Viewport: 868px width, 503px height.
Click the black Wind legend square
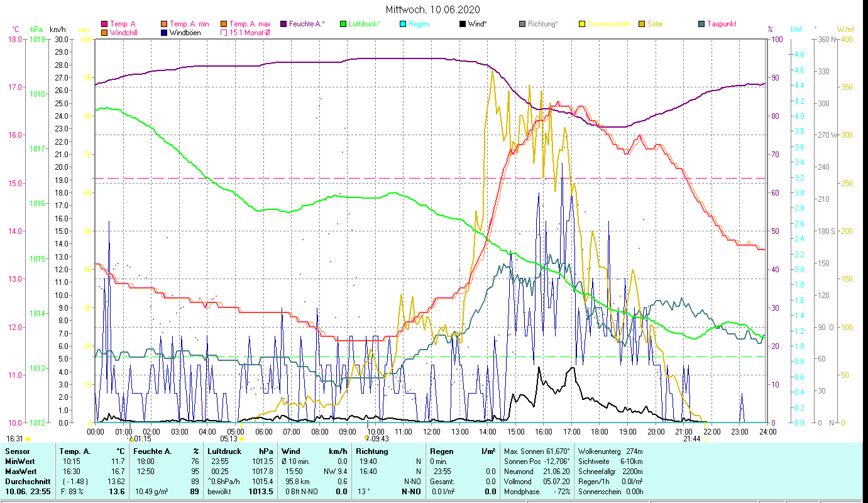click(463, 24)
